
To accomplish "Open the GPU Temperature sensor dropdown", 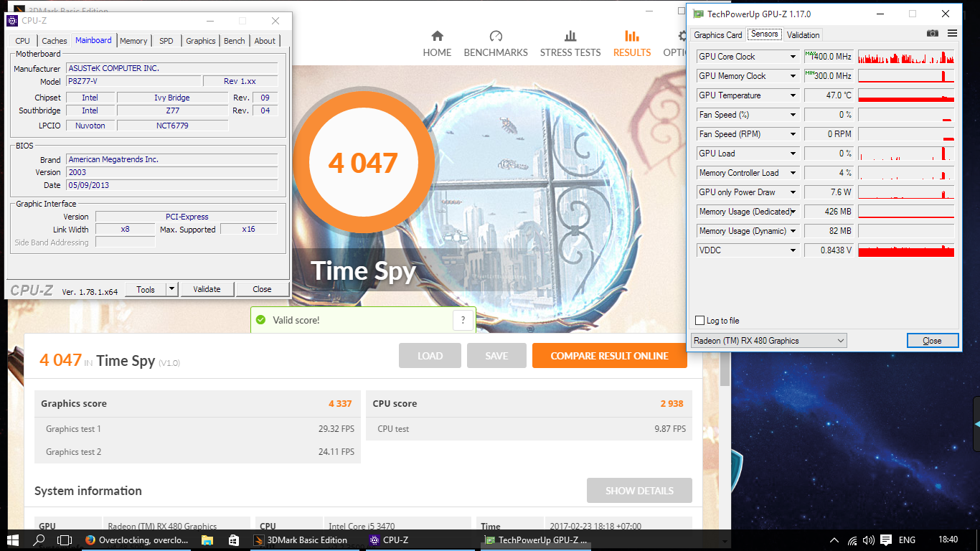I will [x=793, y=95].
